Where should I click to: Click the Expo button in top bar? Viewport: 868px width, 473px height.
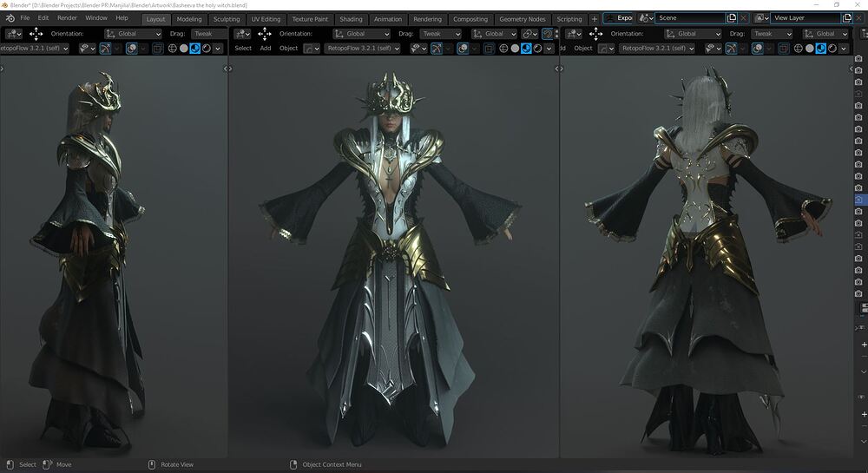tap(618, 17)
